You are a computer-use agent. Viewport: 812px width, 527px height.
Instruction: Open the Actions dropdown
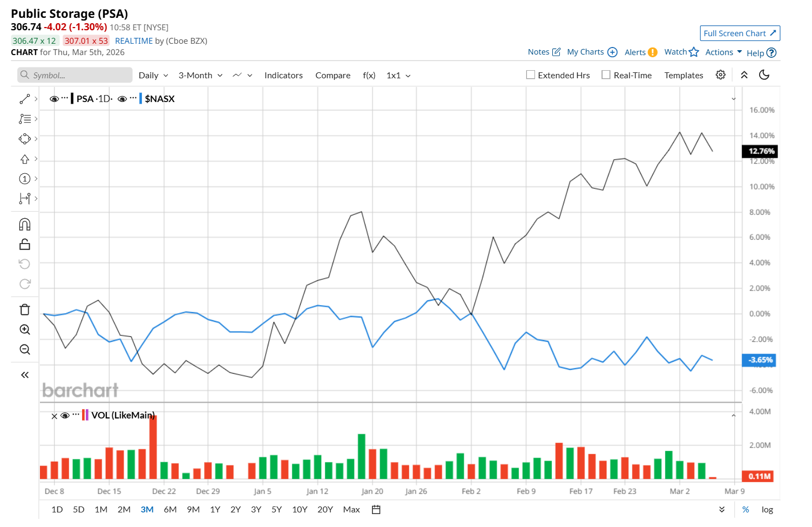(723, 52)
